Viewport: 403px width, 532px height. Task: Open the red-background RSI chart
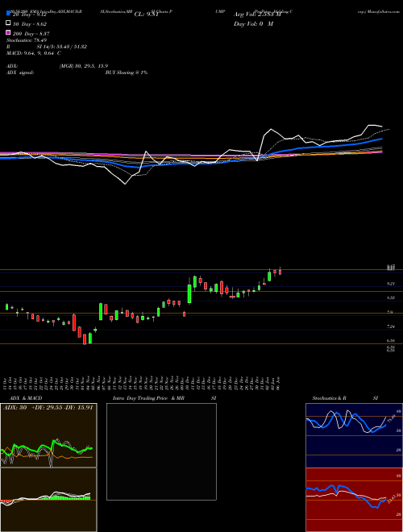pyautogui.click(x=354, y=500)
